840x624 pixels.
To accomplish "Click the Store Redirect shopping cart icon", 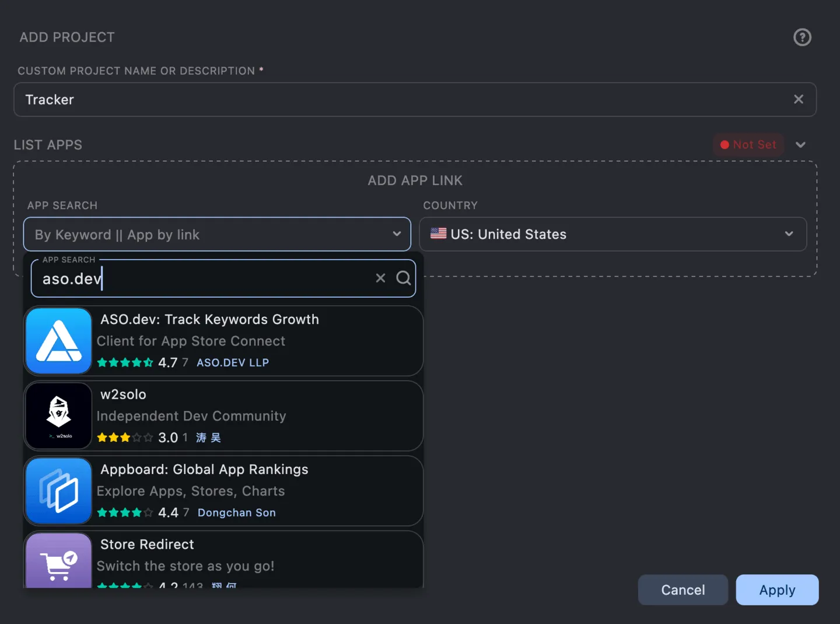I will point(58,562).
